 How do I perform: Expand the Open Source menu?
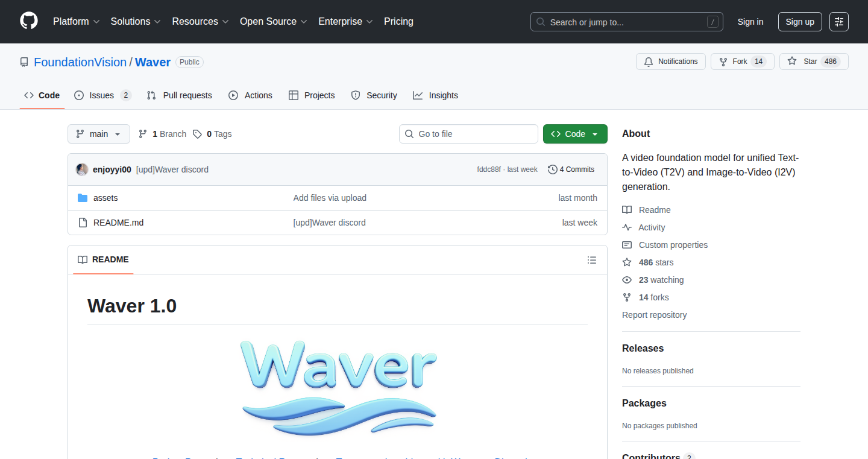click(x=273, y=21)
